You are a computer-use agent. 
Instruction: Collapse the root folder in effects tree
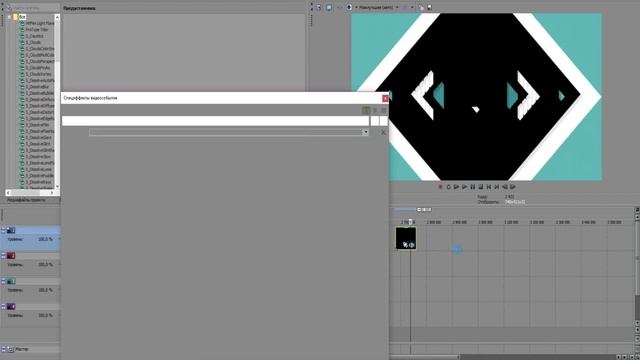(x=9, y=17)
